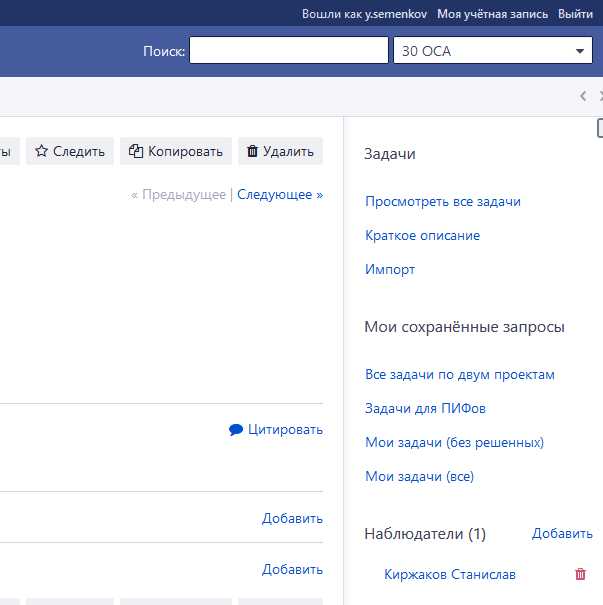This screenshot has height=605, width=603.
Task: Open the Импорт sidebar link
Action: [x=390, y=269]
